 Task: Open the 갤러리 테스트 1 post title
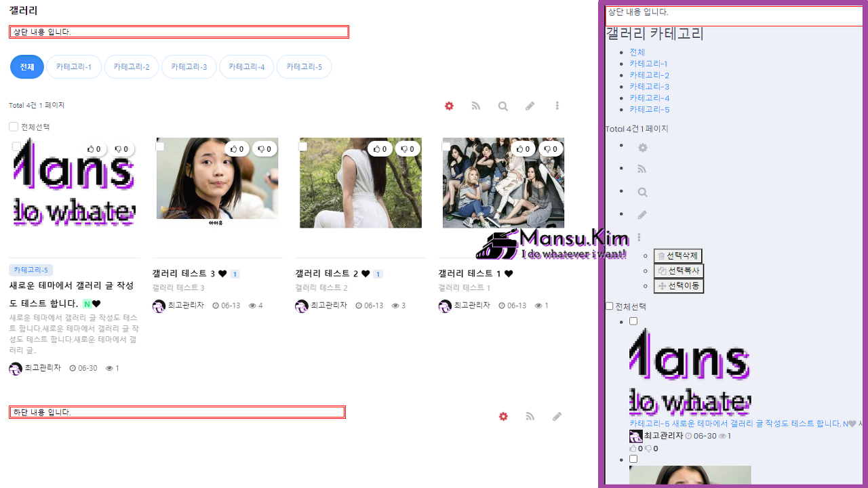click(x=469, y=274)
